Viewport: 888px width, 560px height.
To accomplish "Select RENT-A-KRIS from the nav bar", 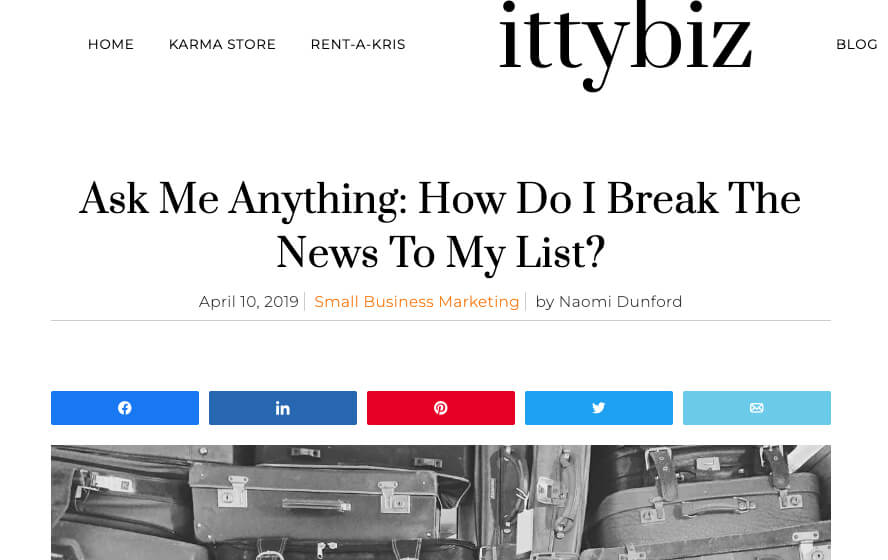I will [358, 44].
